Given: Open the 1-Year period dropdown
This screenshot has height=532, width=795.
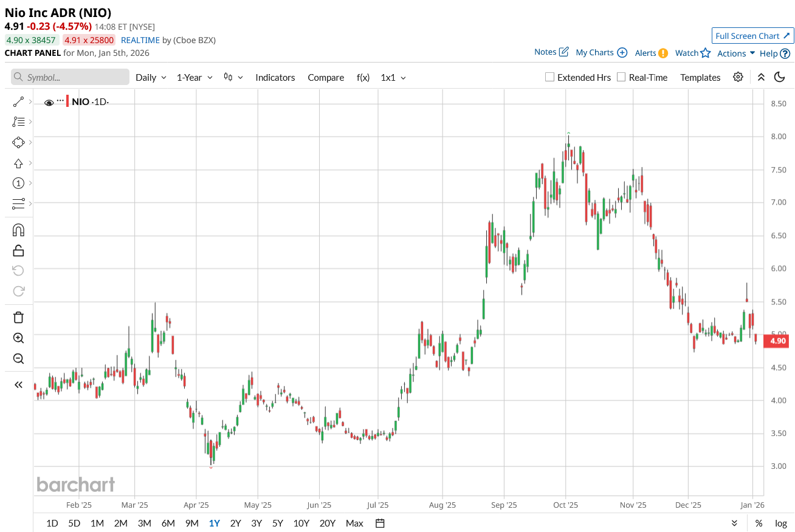Looking at the screenshot, I should pos(194,77).
